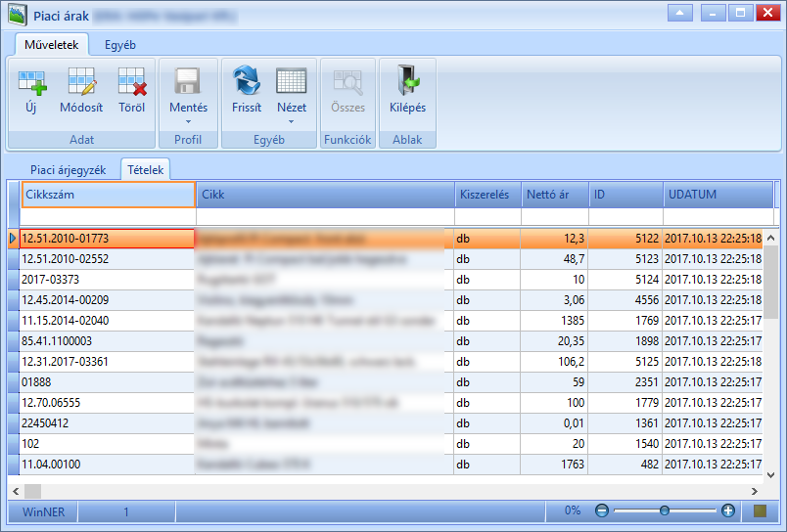Click the 0% zoom status value
The image size is (787, 532).
(573, 510)
